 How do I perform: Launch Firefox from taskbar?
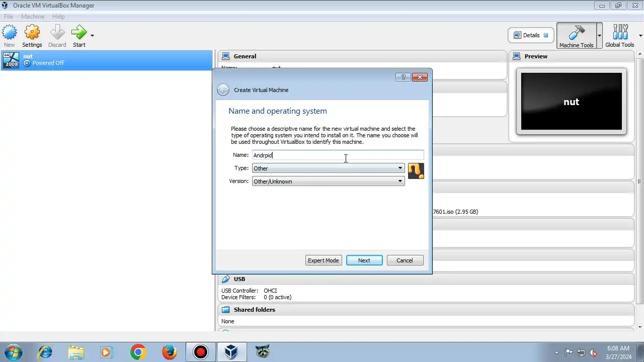click(x=170, y=352)
